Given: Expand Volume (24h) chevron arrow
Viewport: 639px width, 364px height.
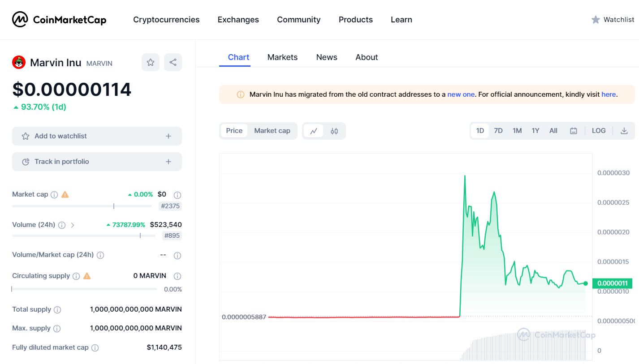Looking at the screenshot, I should coord(73,225).
